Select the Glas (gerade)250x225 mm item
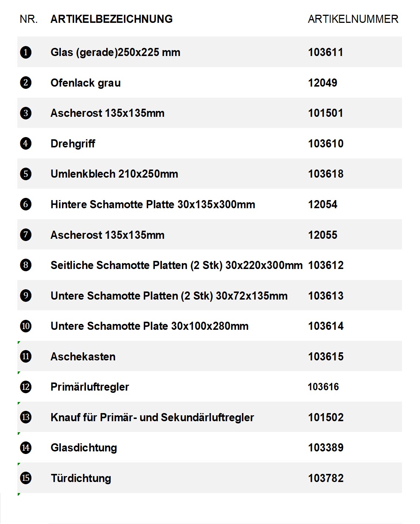Viewport: 420px width, 524px height. 115,53
